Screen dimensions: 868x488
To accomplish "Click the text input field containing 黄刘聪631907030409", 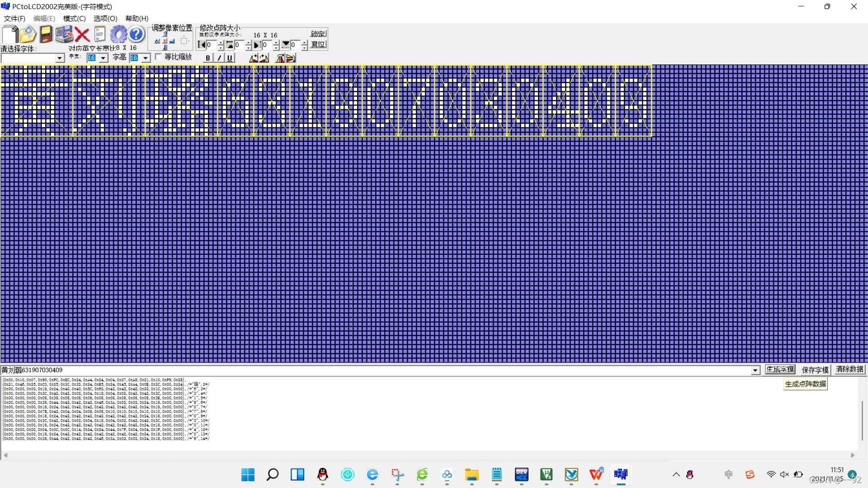I will pos(375,370).
